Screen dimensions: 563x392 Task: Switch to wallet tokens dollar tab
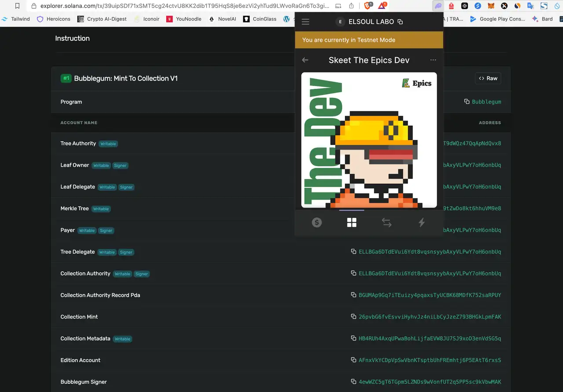317,223
